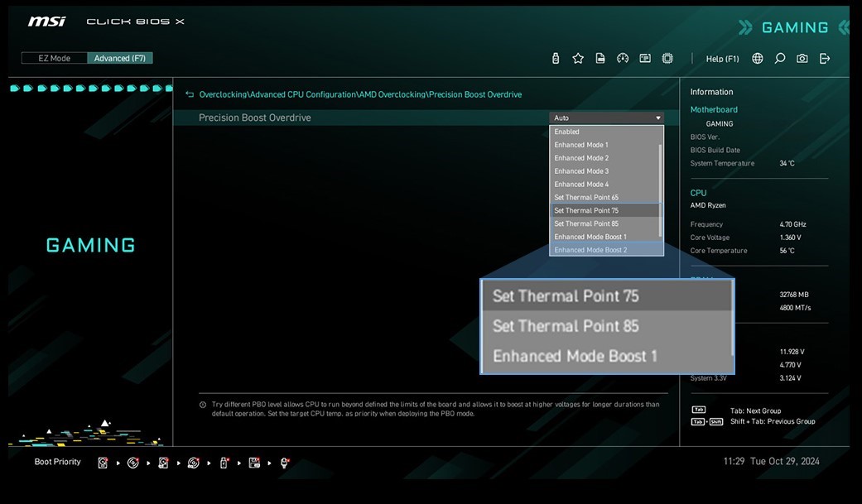Click the 34 °C system temperature value
The height and width of the screenshot is (504, 862).
787,163
